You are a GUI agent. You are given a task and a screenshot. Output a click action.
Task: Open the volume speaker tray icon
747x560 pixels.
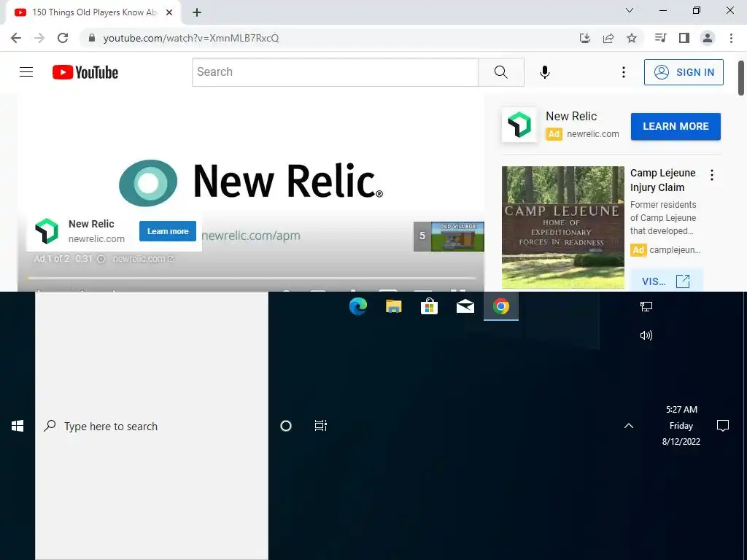click(646, 335)
